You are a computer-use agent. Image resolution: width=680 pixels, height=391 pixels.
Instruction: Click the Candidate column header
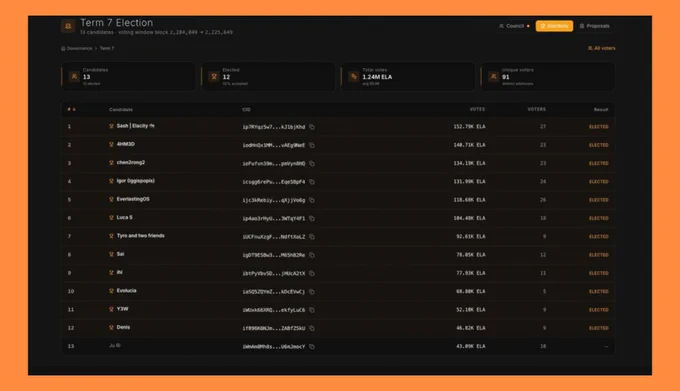[x=121, y=110]
